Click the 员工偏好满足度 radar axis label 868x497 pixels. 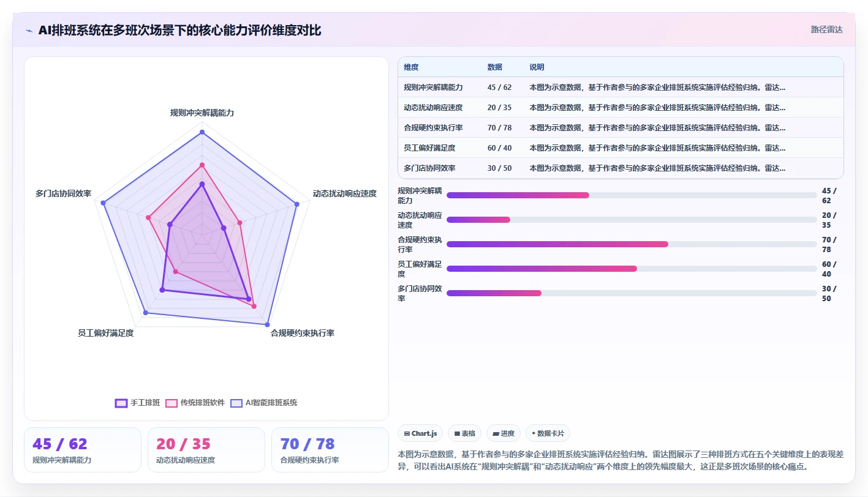[x=105, y=333]
